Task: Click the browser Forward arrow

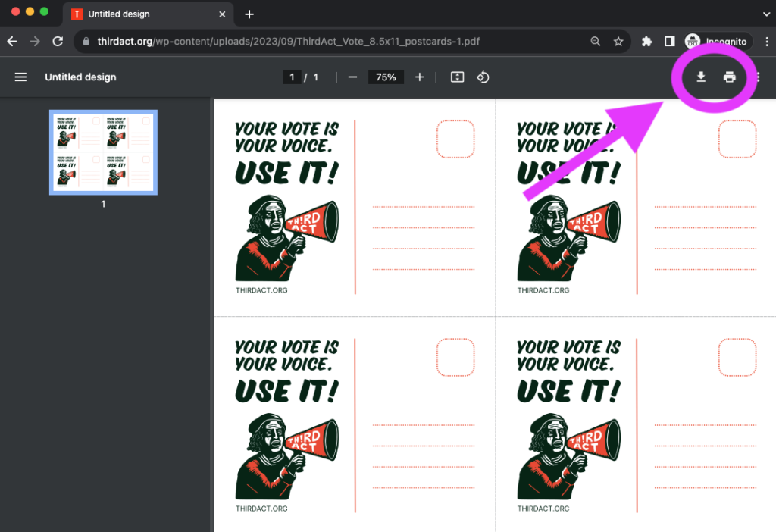Action: (x=35, y=42)
